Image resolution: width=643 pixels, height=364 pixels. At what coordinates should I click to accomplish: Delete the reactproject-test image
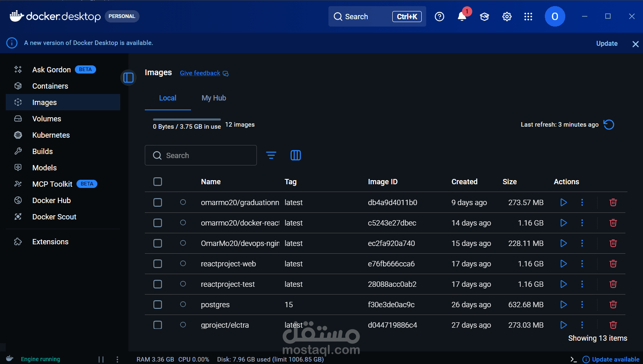[613, 284]
